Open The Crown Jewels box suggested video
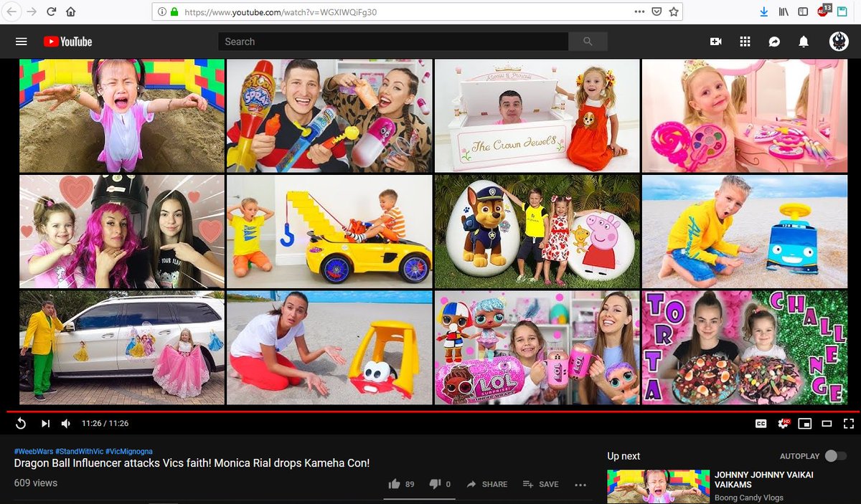The image size is (861, 504). click(x=537, y=115)
